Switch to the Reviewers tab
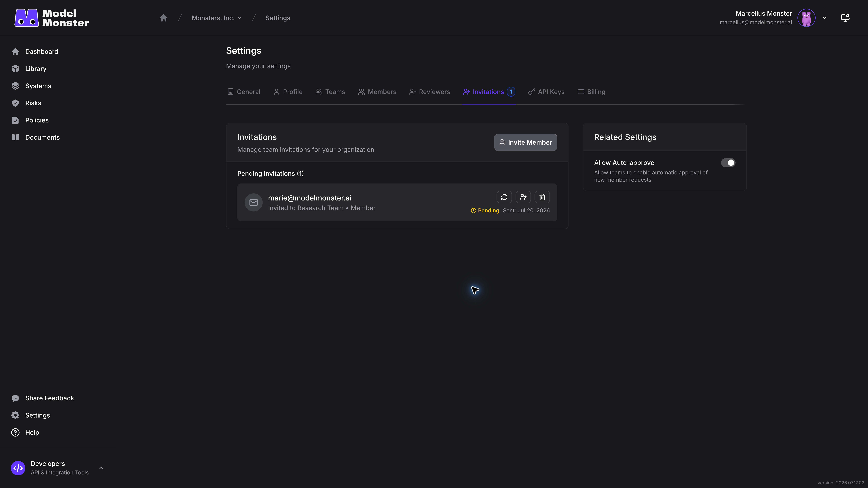 (430, 92)
